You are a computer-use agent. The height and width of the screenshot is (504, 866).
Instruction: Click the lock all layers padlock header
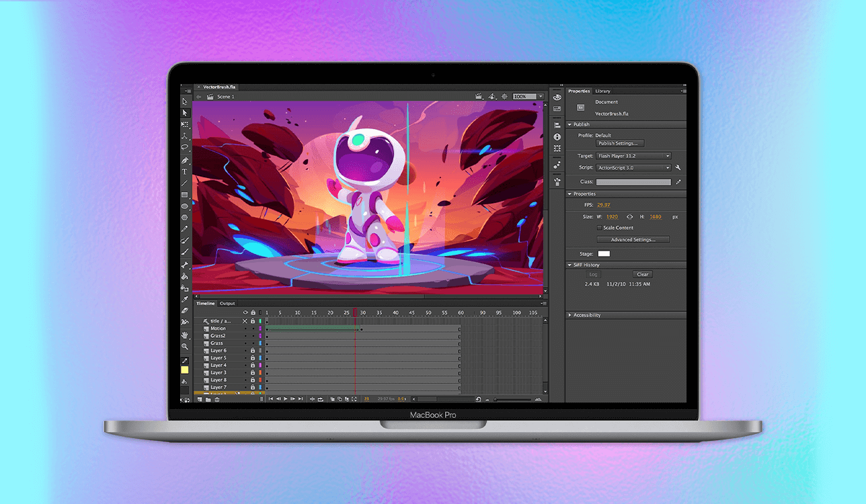253,312
